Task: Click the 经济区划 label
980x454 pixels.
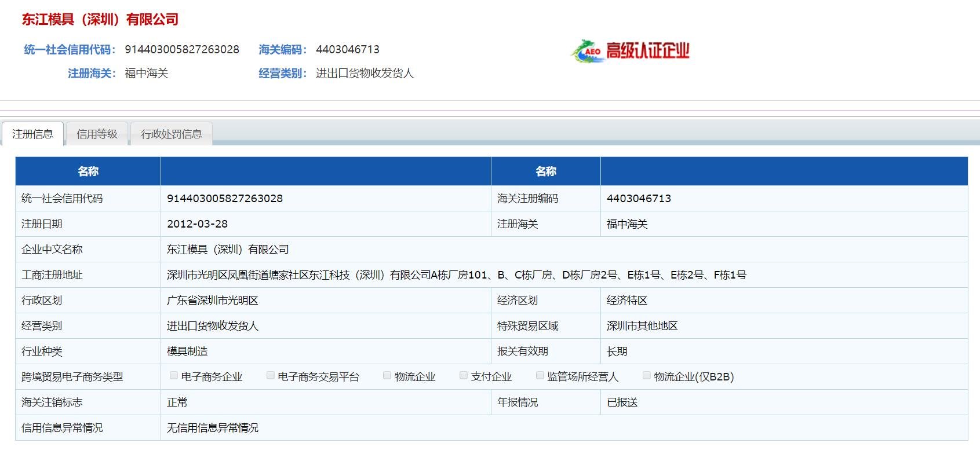Action: point(518,300)
